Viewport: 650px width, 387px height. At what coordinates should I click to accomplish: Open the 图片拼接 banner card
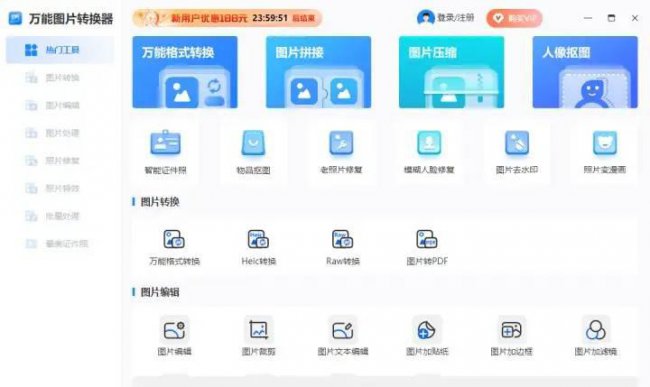click(318, 72)
